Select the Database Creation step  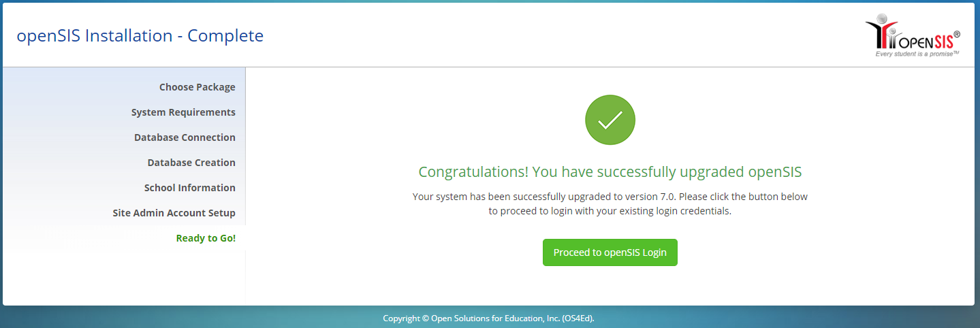click(191, 163)
